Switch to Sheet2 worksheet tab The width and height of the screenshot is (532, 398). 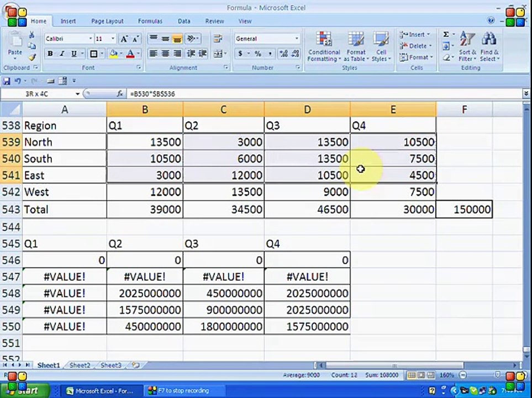coord(80,365)
